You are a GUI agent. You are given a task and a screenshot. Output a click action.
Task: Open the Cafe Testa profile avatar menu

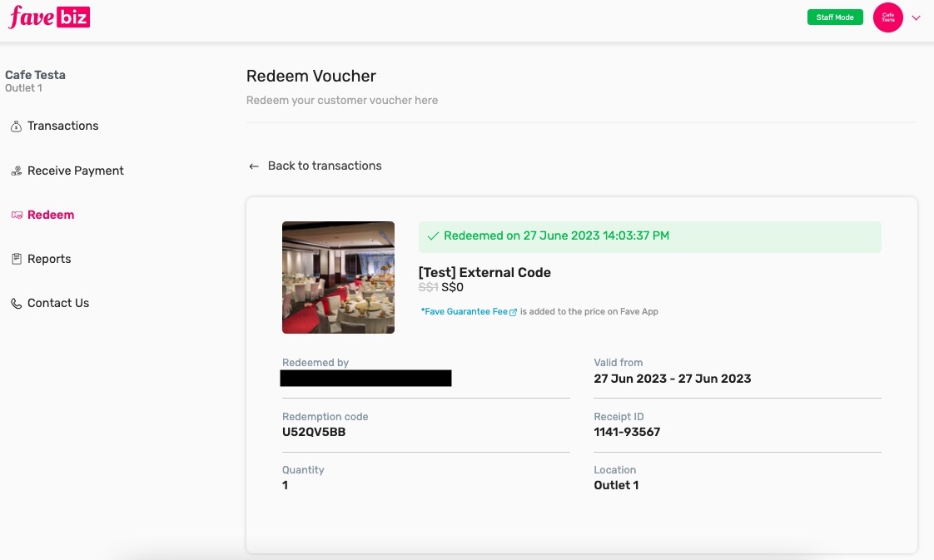click(888, 17)
